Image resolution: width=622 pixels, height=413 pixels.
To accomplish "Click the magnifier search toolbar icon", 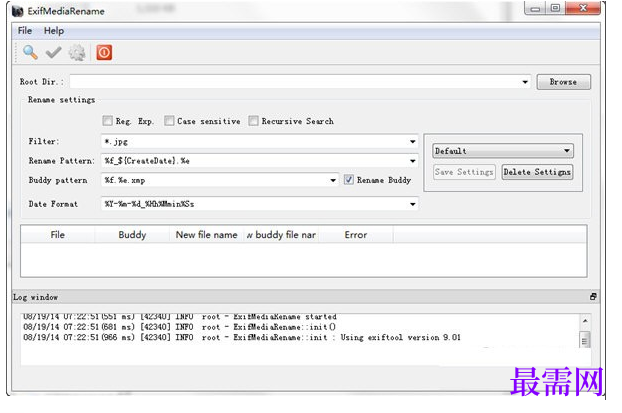I will coord(30,52).
